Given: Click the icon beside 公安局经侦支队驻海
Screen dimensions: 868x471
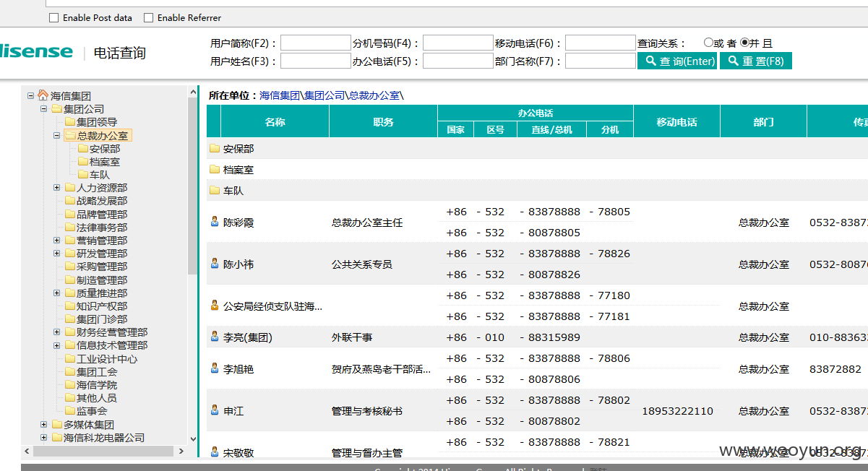Looking at the screenshot, I should tap(215, 306).
